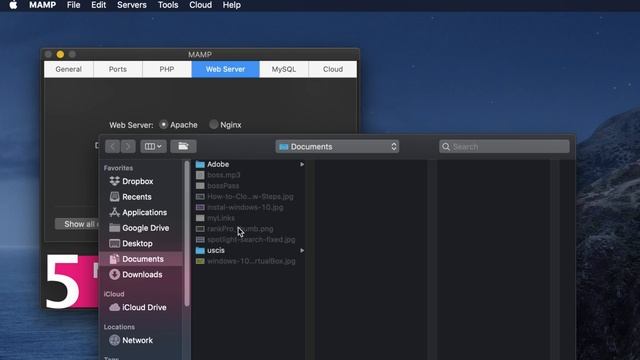Screen dimensions: 640x360
Task: Click the spotlight-search-fixed.jpg file
Action: coord(251,240)
